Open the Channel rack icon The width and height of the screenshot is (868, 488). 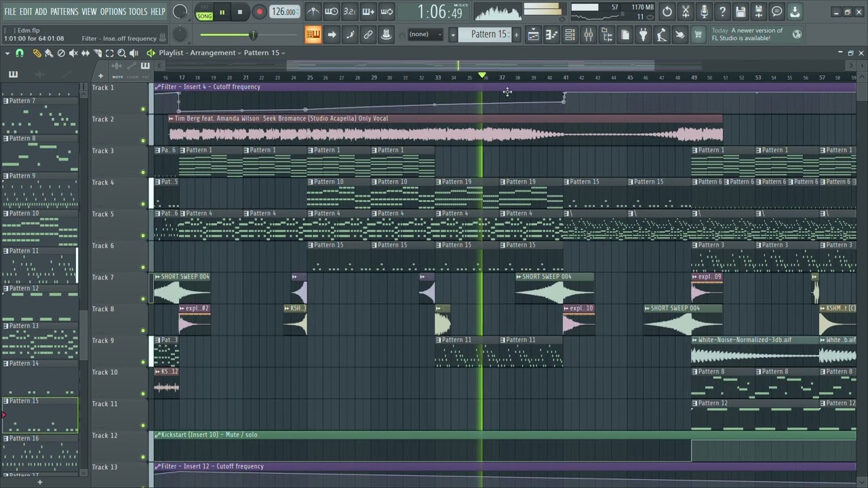570,35
